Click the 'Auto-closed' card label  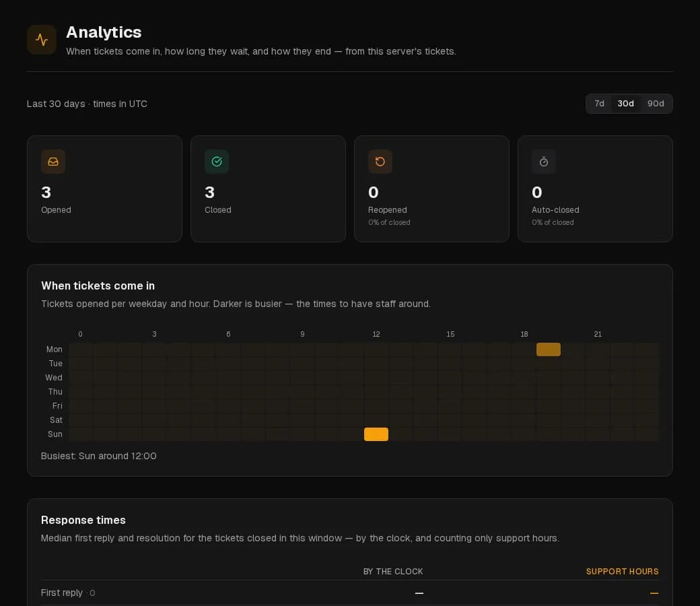pyautogui.click(x=555, y=210)
